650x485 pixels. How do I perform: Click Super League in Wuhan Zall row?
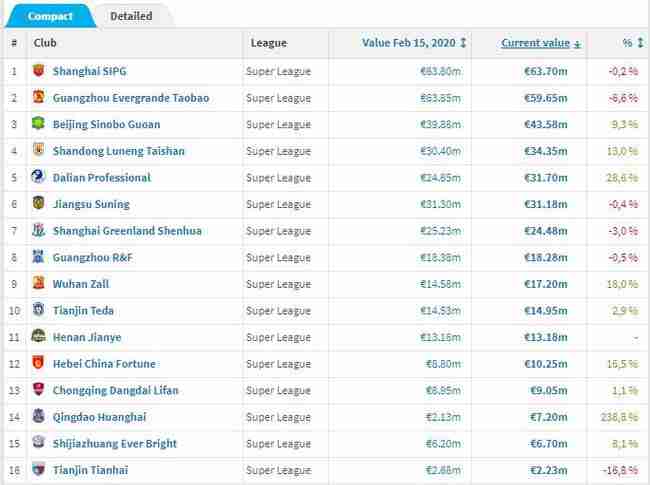point(278,284)
